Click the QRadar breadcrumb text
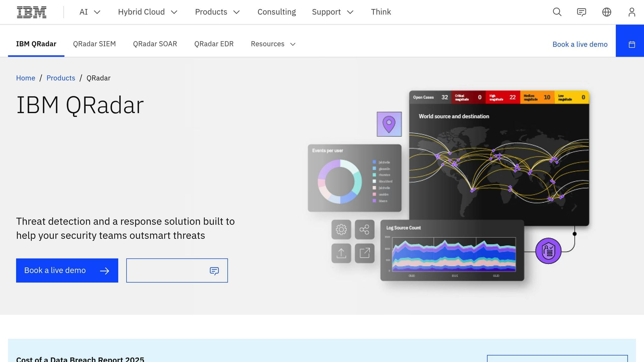This screenshot has width=644, height=362. (x=98, y=78)
